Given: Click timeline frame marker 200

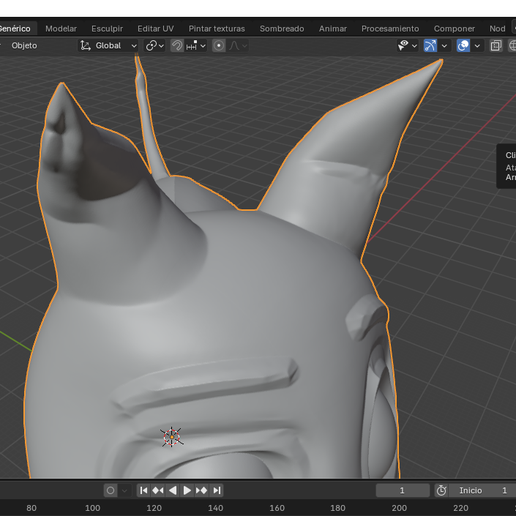Looking at the screenshot, I should pos(399,508).
